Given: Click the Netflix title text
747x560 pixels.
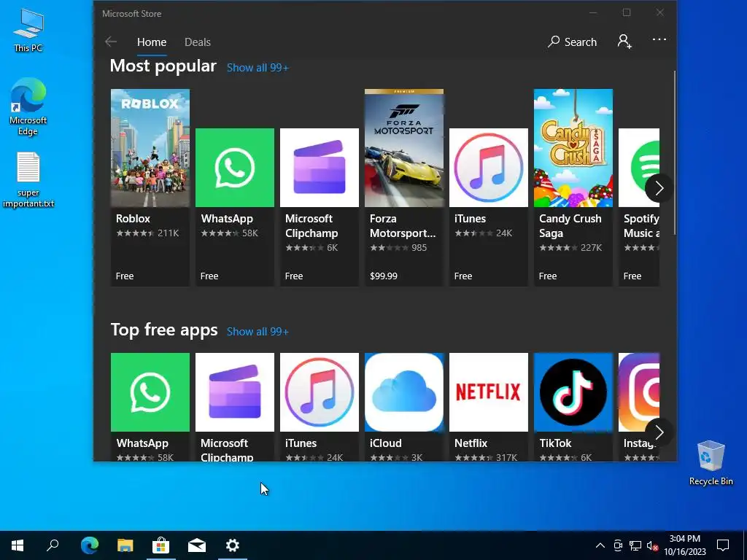Looking at the screenshot, I should click(x=471, y=443).
